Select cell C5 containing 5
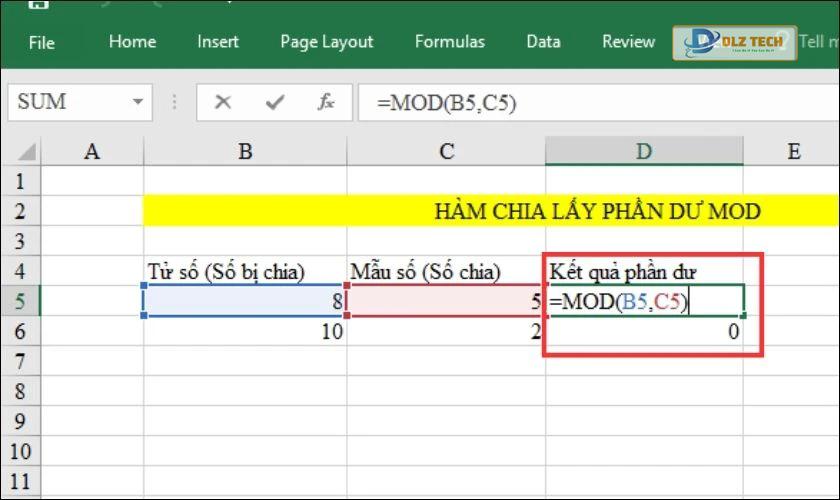The height and width of the screenshot is (500, 840). 446,301
